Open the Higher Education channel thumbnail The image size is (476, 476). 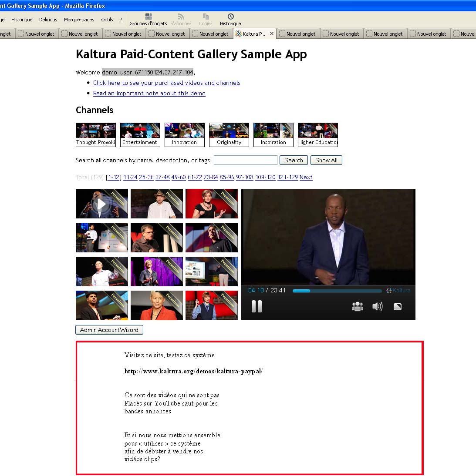coord(317,134)
